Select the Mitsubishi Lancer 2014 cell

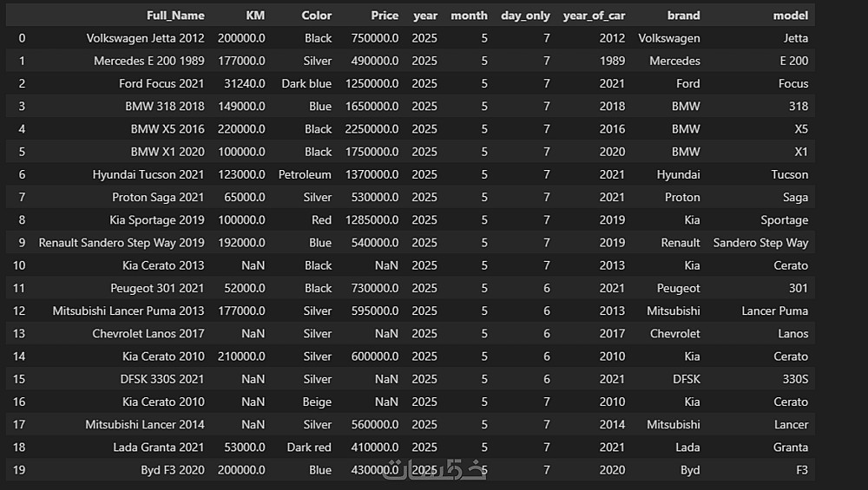pyautogui.click(x=144, y=424)
